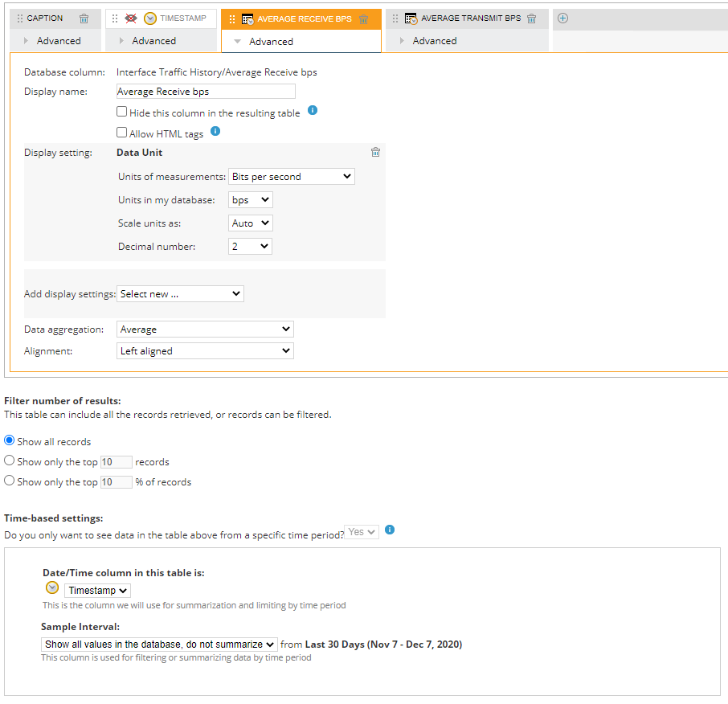728x704 pixels.
Task: Click the hidden-column crossed eye icon on Timestamp
Action: (131, 18)
